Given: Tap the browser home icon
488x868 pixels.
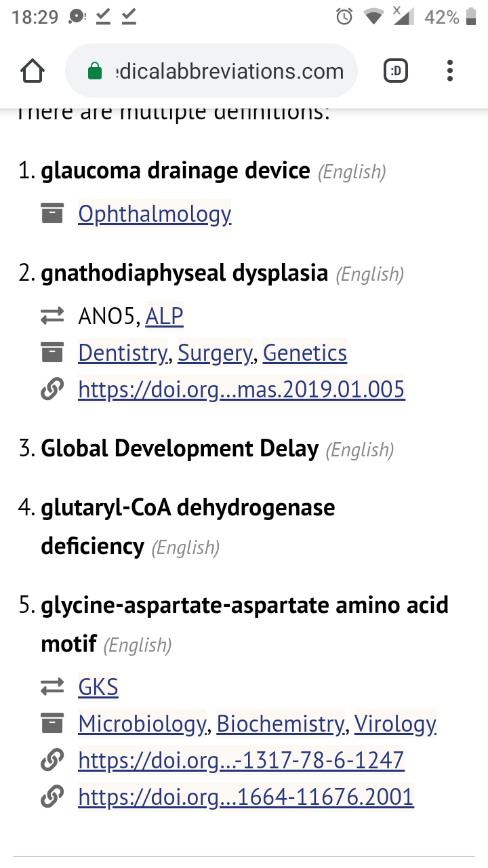Looking at the screenshot, I should [33, 71].
